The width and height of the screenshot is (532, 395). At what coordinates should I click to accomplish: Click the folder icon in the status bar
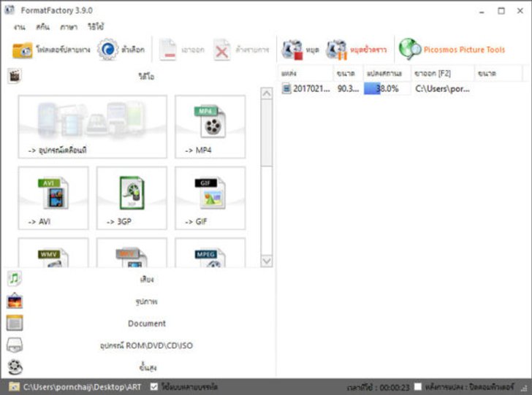point(15,387)
